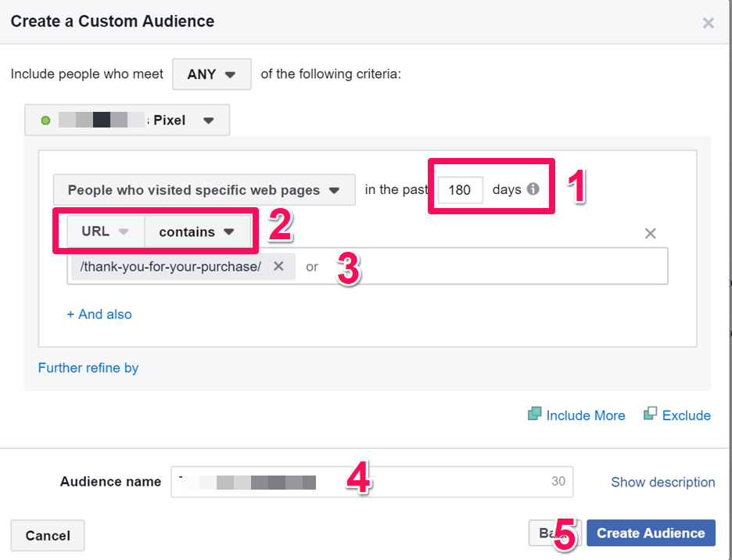This screenshot has width=732, height=560.
Task: Open the URL field type dropdown
Action: [102, 231]
